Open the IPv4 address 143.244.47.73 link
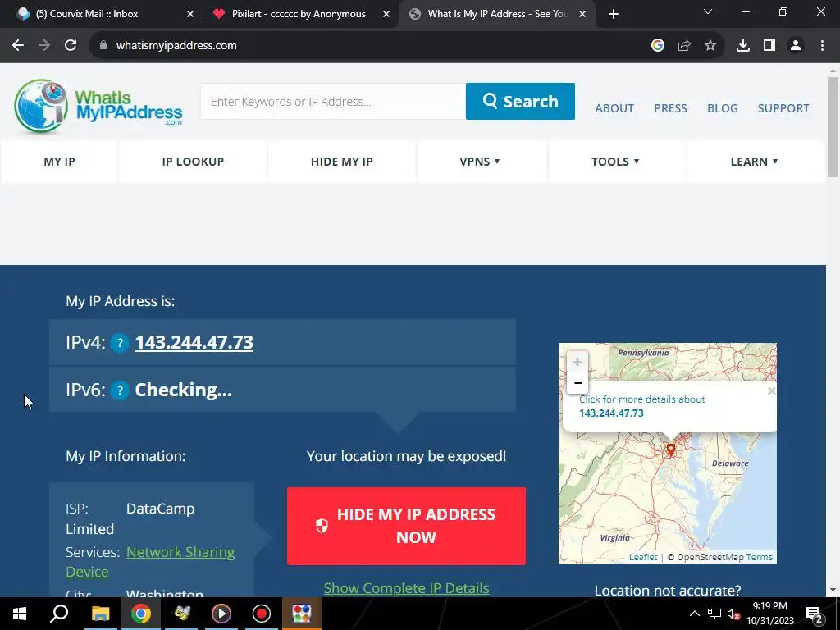The width and height of the screenshot is (840, 630). point(194,342)
